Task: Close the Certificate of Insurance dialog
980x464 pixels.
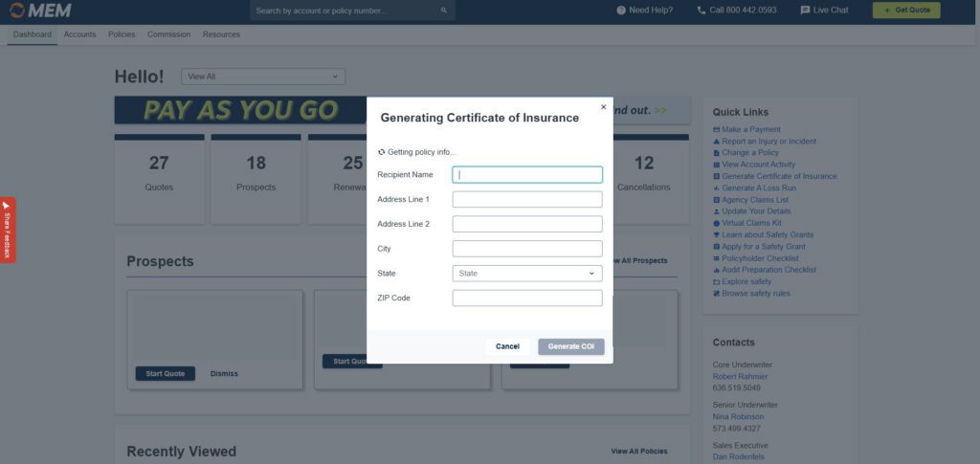Action: click(x=603, y=107)
